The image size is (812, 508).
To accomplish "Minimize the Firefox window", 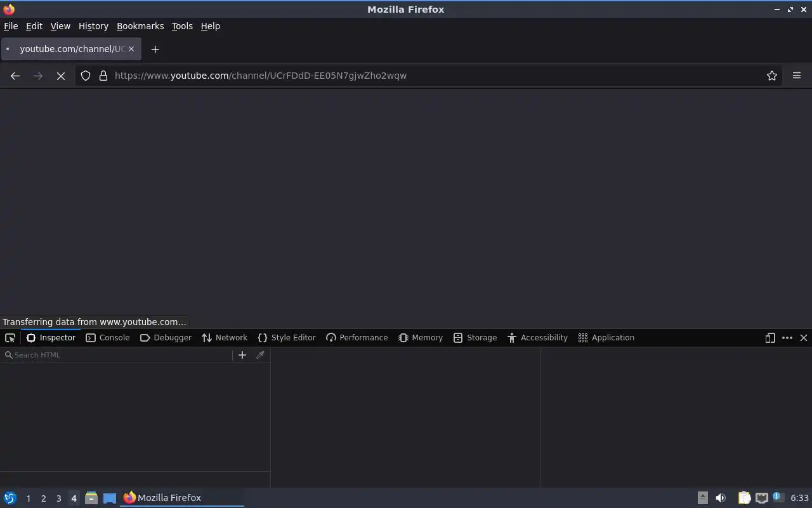I will pos(777,10).
